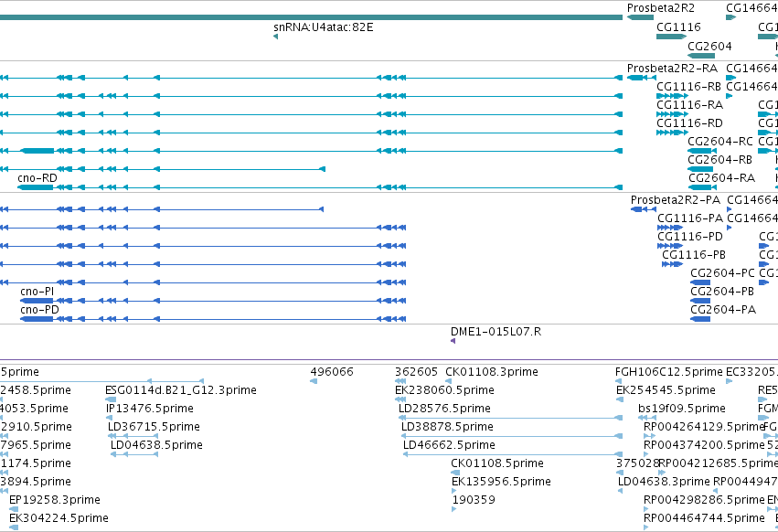
Task: Select the CG1116-RA transcript label
Action: (x=689, y=105)
